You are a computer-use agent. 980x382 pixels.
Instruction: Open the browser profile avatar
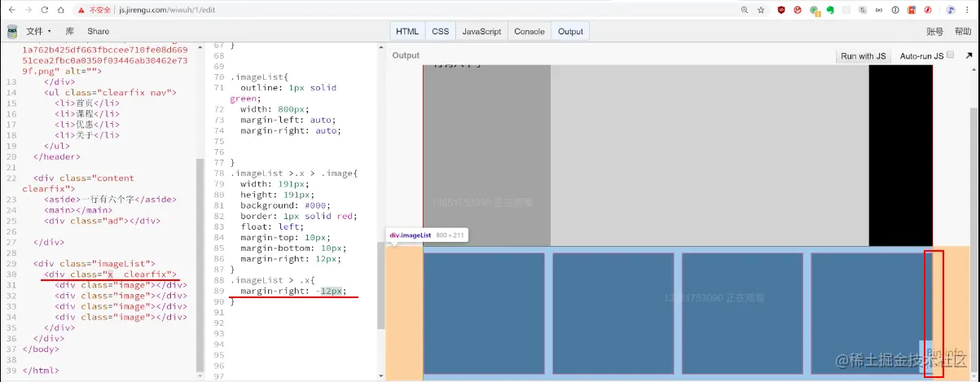coord(951,10)
